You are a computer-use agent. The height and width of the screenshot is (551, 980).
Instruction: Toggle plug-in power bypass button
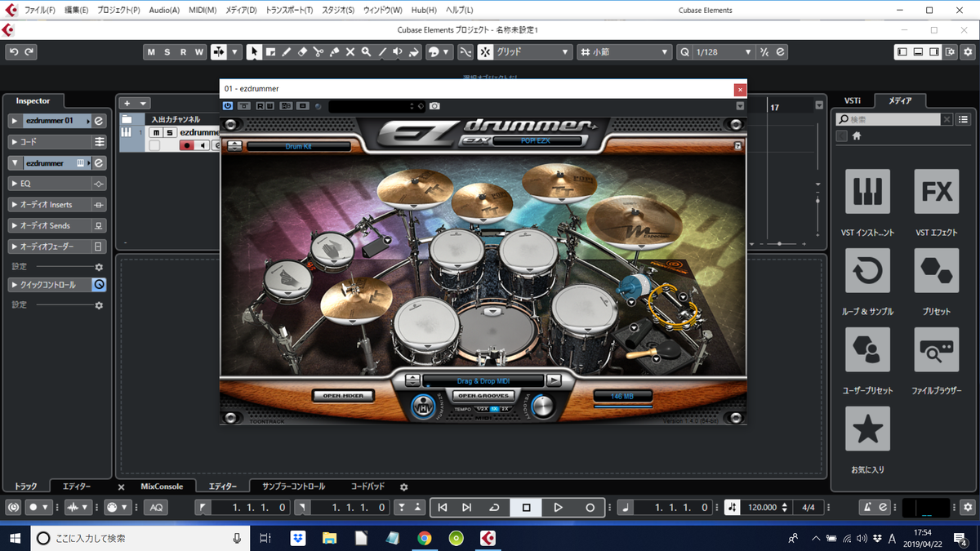click(227, 106)
